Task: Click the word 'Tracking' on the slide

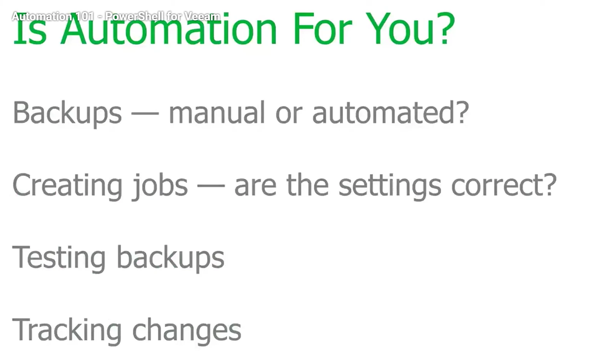Action: [x=67, y=330]
